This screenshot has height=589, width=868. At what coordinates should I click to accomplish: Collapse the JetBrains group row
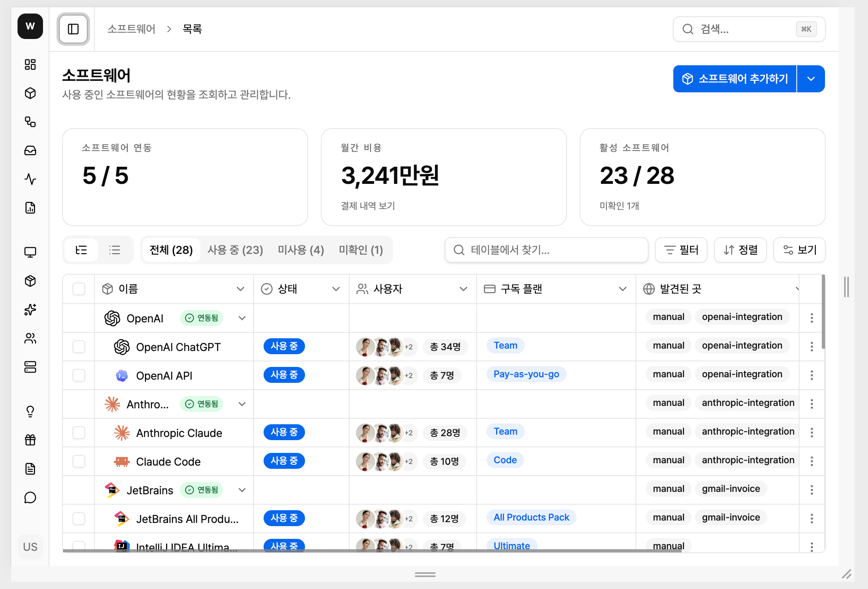pos(242,490)
